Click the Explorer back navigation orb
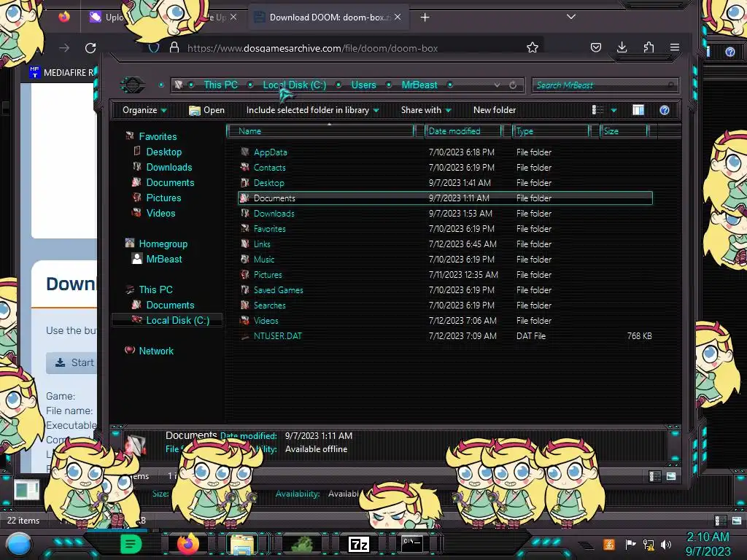 coord(133,85)
